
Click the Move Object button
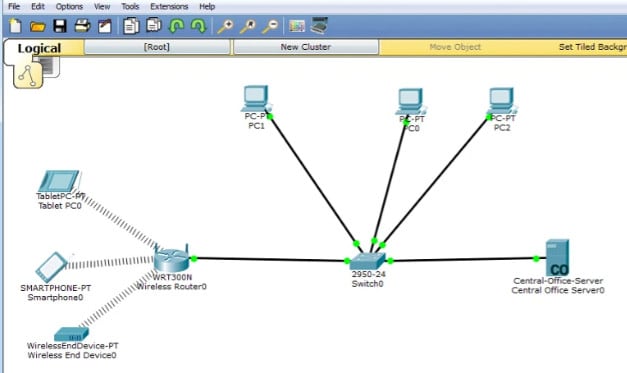[455, 47]
